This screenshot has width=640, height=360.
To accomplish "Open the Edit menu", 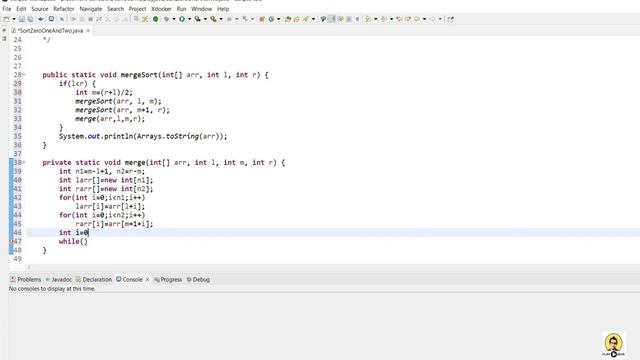I will click(x=21, y=9).
